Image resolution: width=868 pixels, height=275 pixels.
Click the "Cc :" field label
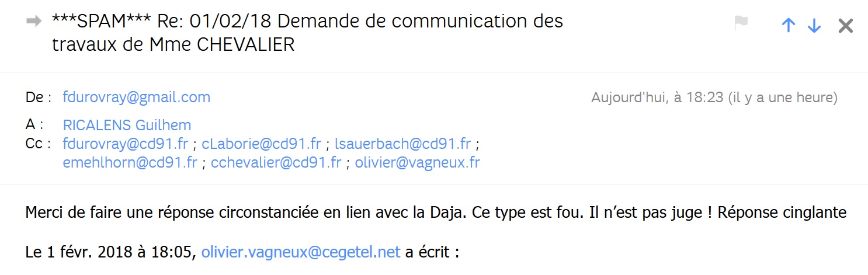tap(39, 144)
